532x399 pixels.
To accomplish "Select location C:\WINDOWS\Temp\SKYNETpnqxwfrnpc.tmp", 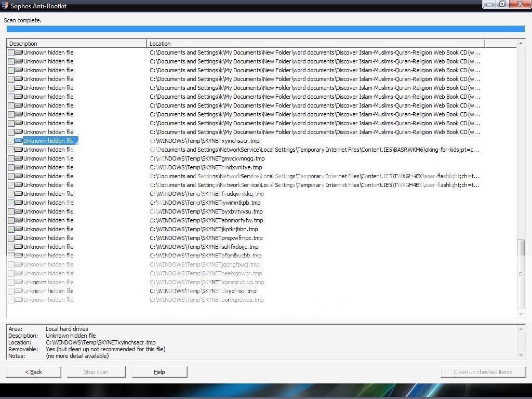I will [206, 238].
